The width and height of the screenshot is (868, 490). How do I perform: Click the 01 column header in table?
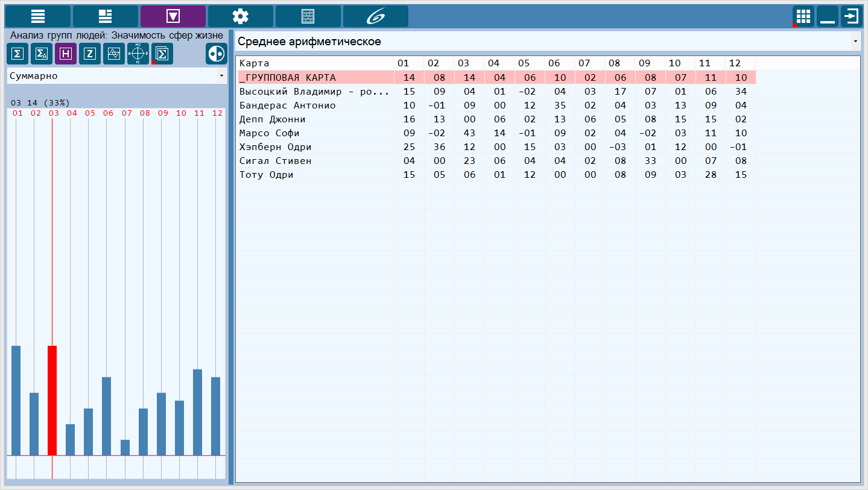tap(409, 63)
